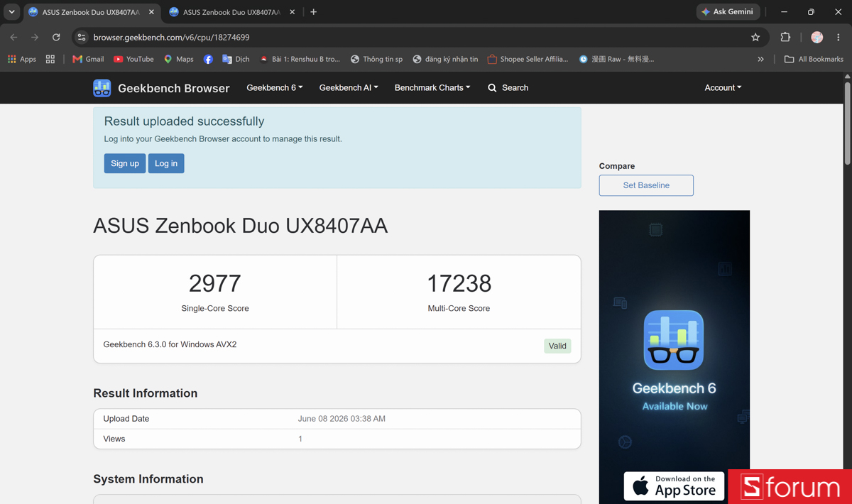Viewport: 852px width, 504px height.
Task: Expand the Benchmark Charts dropdown menu
Action: coord(432,88)
